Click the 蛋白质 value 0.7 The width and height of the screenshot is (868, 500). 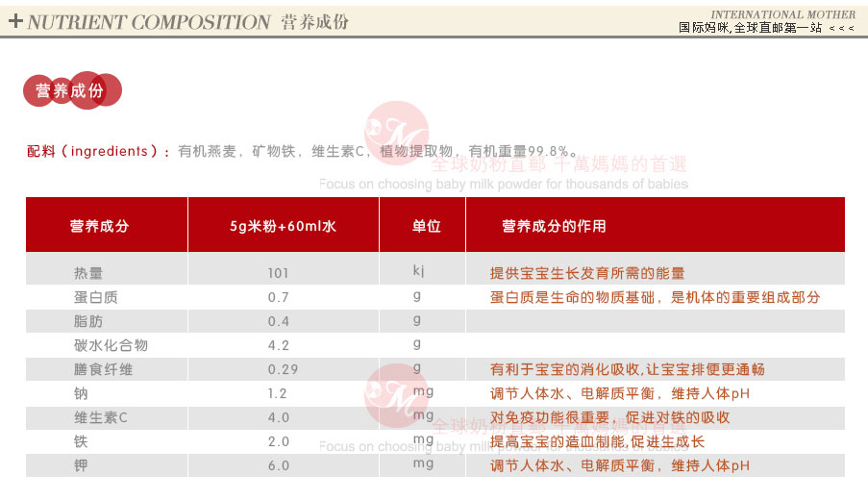pos(279,297)
